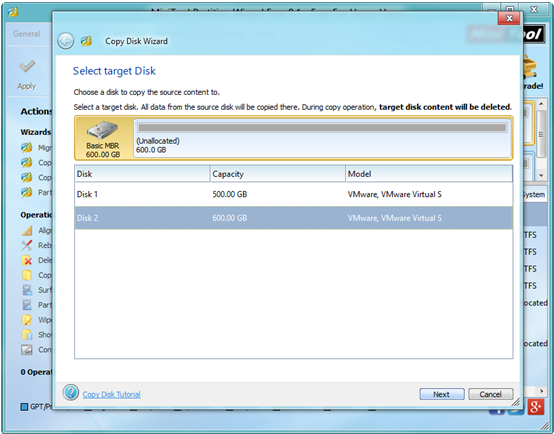
Task: Click the Rebuild MBR tools icon
Action: (26, 245)
